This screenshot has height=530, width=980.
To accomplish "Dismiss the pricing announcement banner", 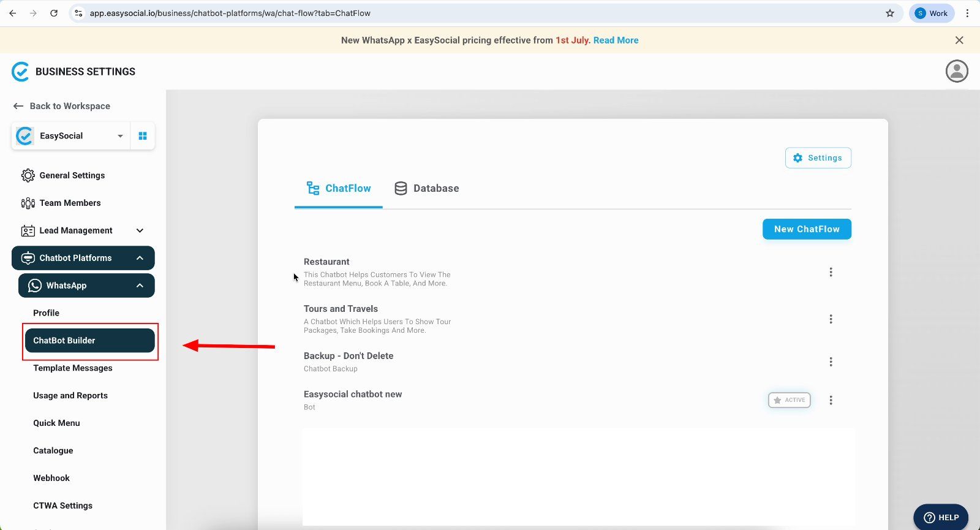I will [x=959, y=40].
